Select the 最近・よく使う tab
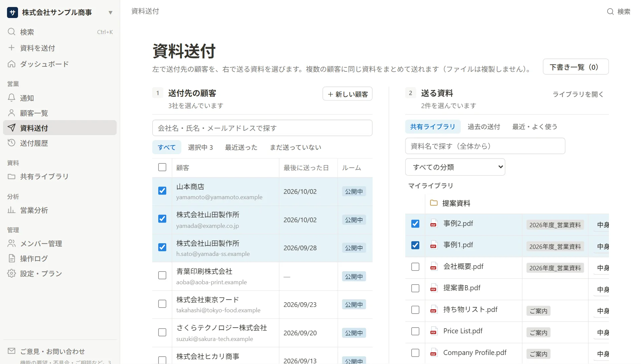The height and width of the screenshot is (364, 641). pos(535,126)
